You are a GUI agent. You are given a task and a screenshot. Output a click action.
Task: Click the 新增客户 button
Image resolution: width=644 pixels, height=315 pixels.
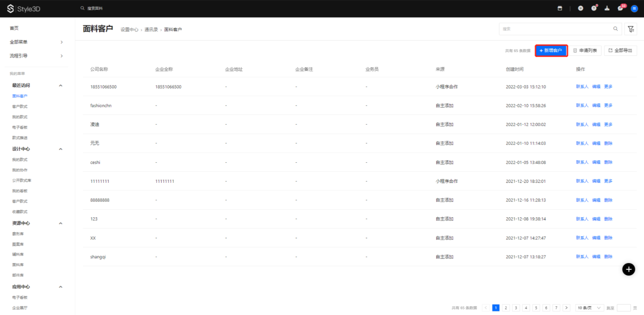click(551, 51)
